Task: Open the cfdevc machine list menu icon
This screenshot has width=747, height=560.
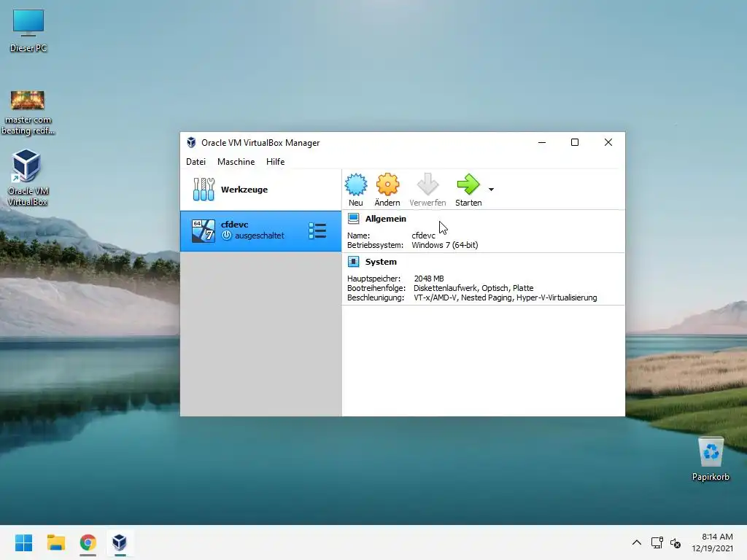Action: pos(317,231)
